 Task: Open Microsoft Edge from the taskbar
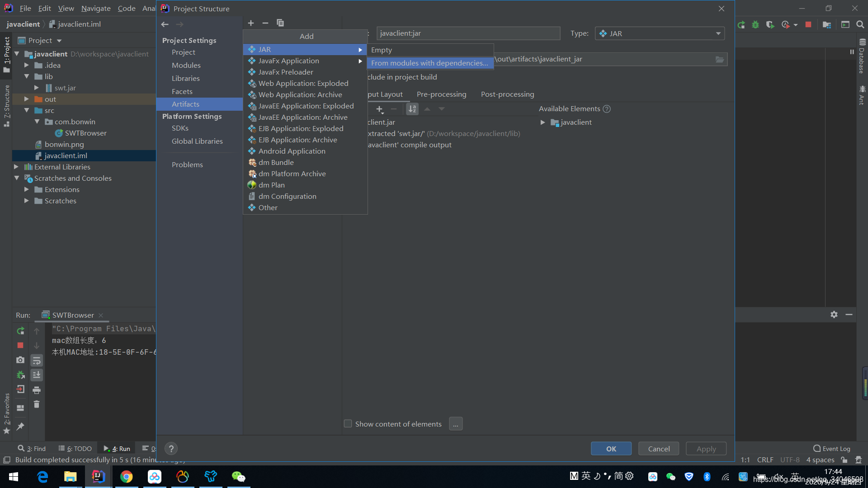coord(42,477)
